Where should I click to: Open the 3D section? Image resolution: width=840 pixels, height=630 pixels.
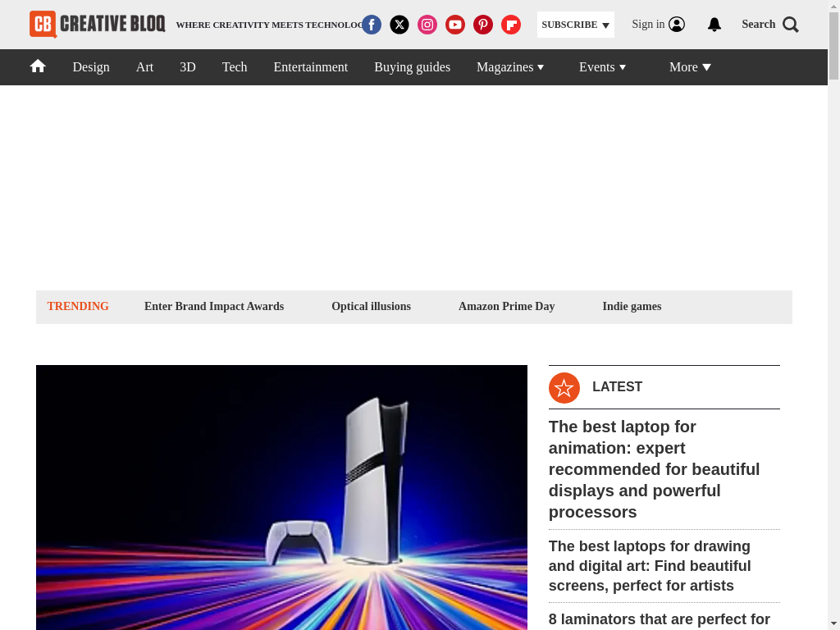point(188,67)
